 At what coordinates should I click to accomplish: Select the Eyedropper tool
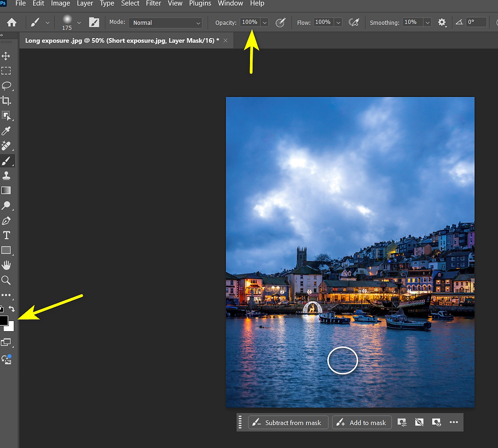tap(6, 132)
